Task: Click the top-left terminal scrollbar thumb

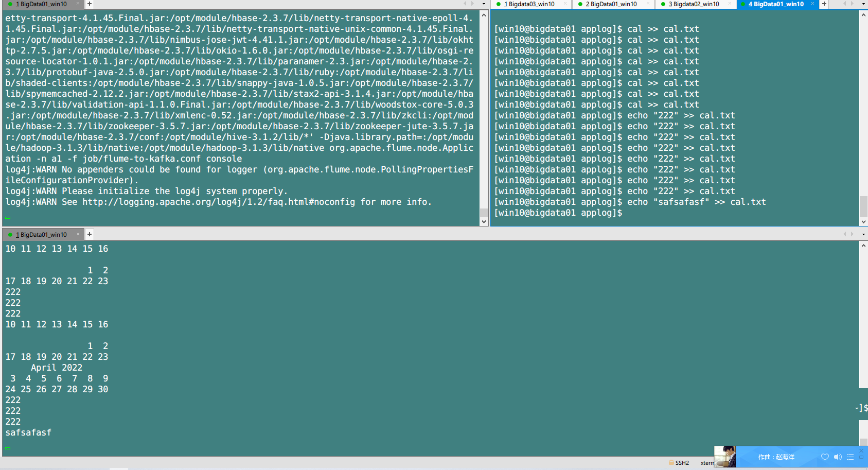Action: click(x=484, y=213)
